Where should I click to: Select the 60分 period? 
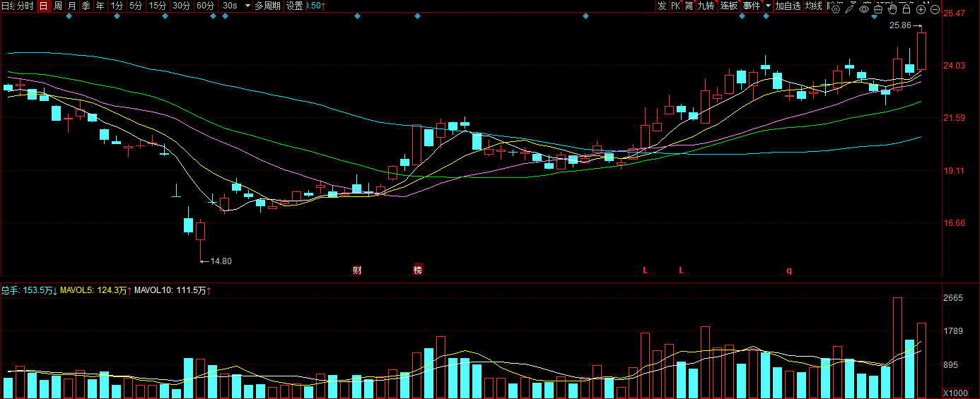pyautogui.click(x=206, y=6)
